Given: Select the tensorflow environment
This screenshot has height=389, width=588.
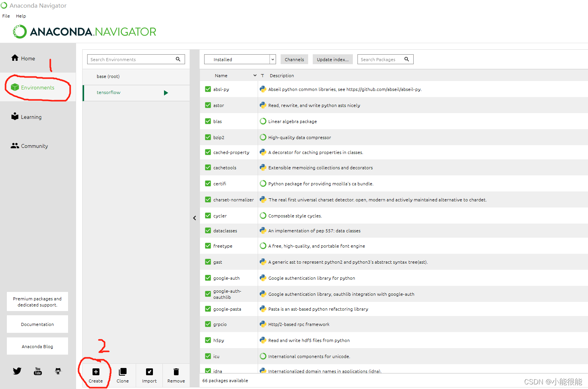Looking at the screenshot, I should coord(136,92).
